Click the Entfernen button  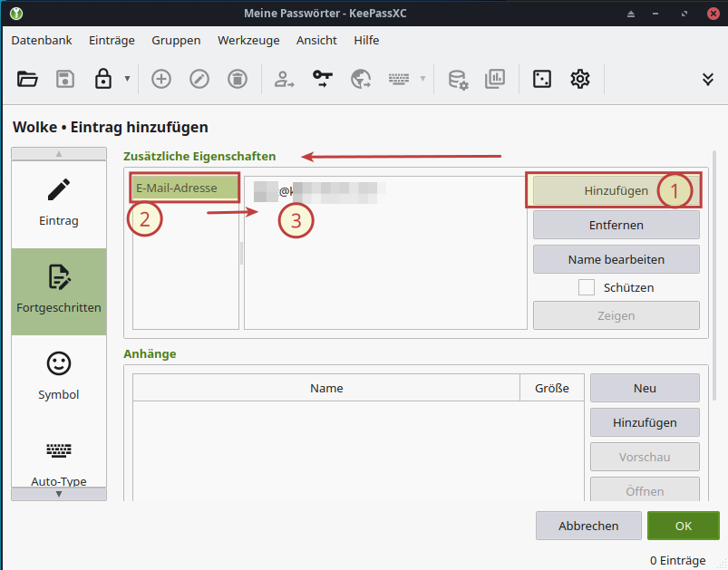coord(616,225)
